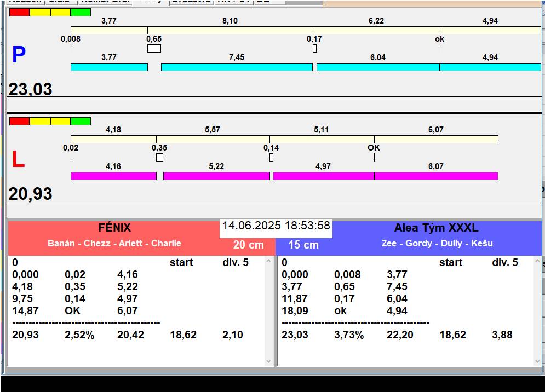Click the green start light in lane P

[81, 12]
